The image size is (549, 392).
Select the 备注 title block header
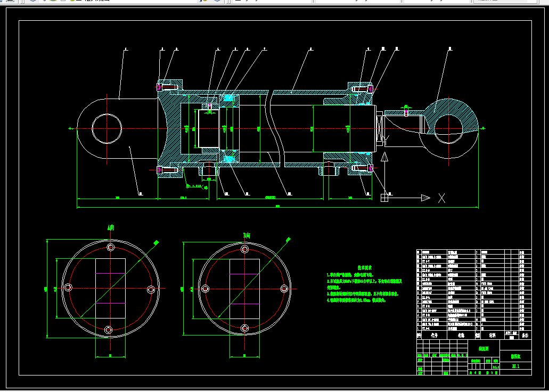pyautogui.click(x=525, y=336)
